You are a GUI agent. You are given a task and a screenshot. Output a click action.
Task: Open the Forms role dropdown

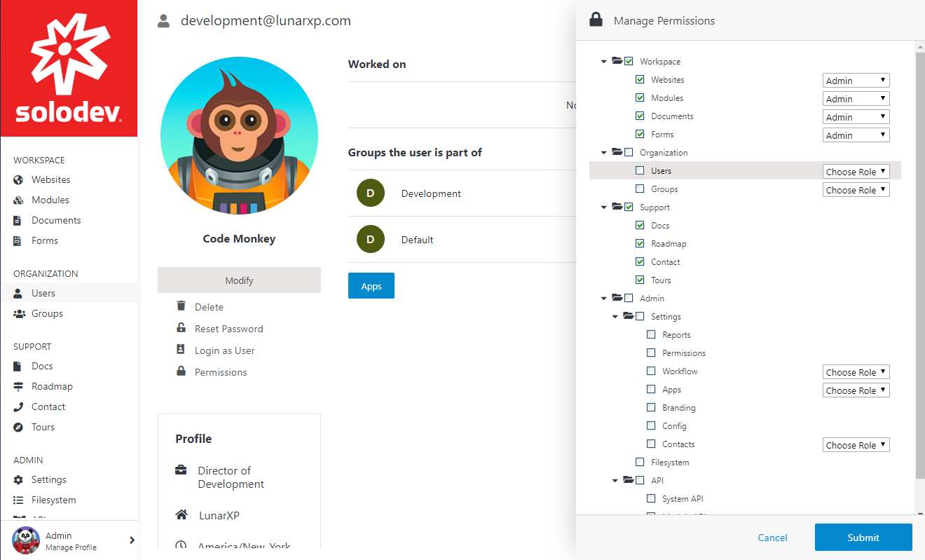856,135
